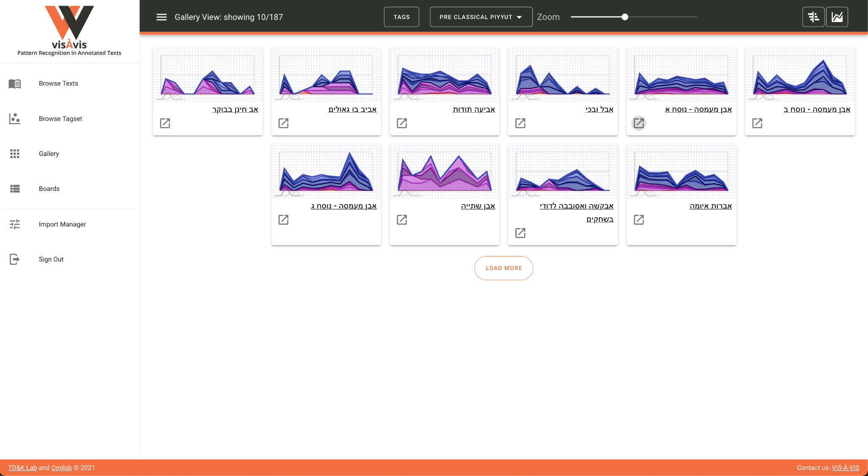Open external icon for אבן מעמסה - נוסח ב
The image size is (868, 476).
[x=757, y=123]
